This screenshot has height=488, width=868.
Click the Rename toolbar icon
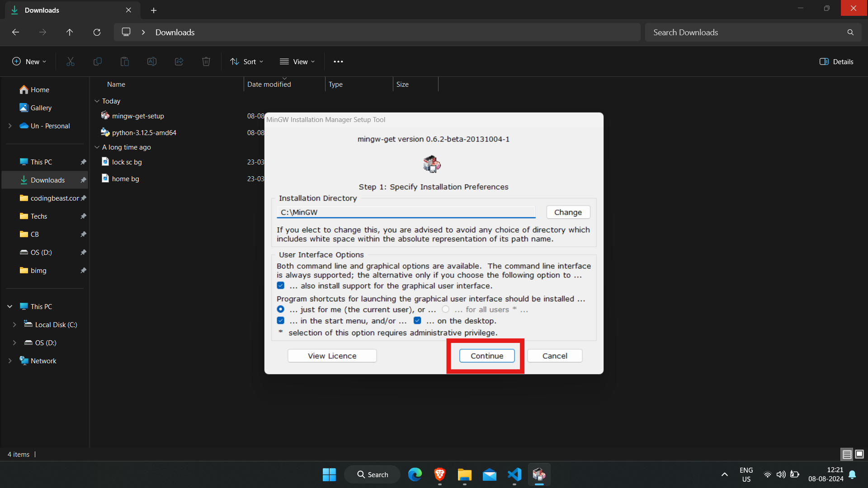click(152, 61)
